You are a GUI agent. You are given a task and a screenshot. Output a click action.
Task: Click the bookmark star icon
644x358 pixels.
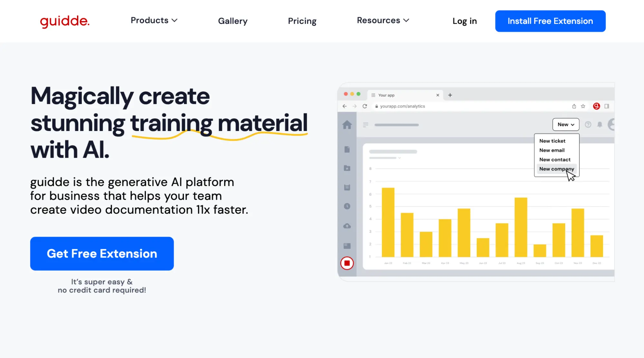(x=583, y=106)
